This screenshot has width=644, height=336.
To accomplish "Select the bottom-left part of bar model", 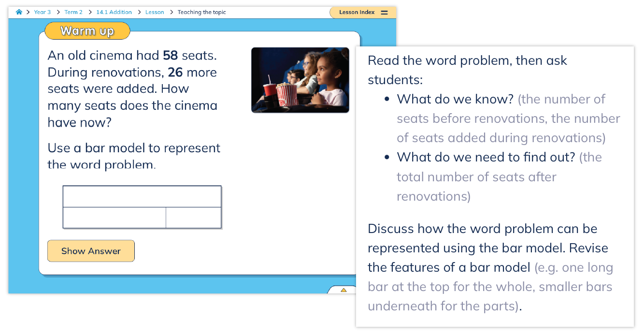I will coord(114,218).
